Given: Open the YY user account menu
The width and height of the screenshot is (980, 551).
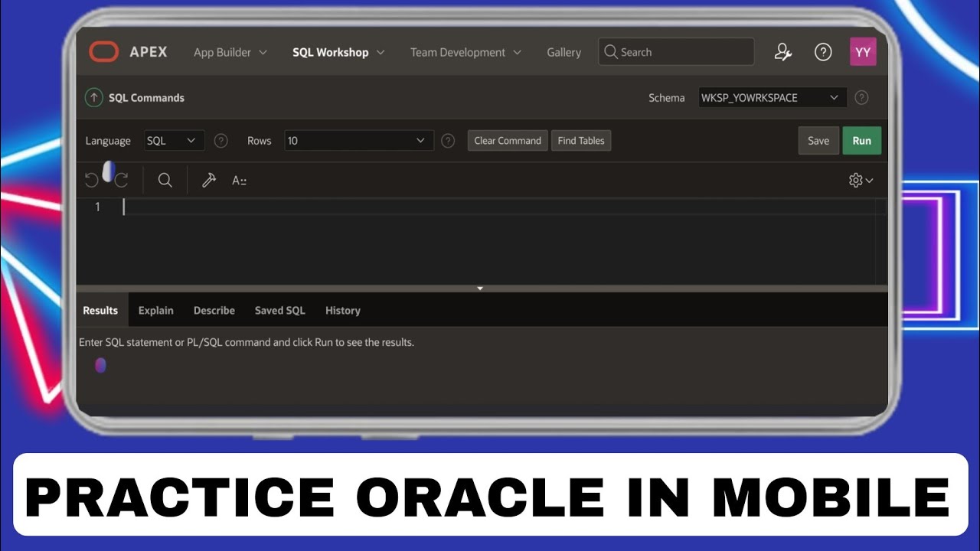Looking at the screenshot, I should pos(863,52).
